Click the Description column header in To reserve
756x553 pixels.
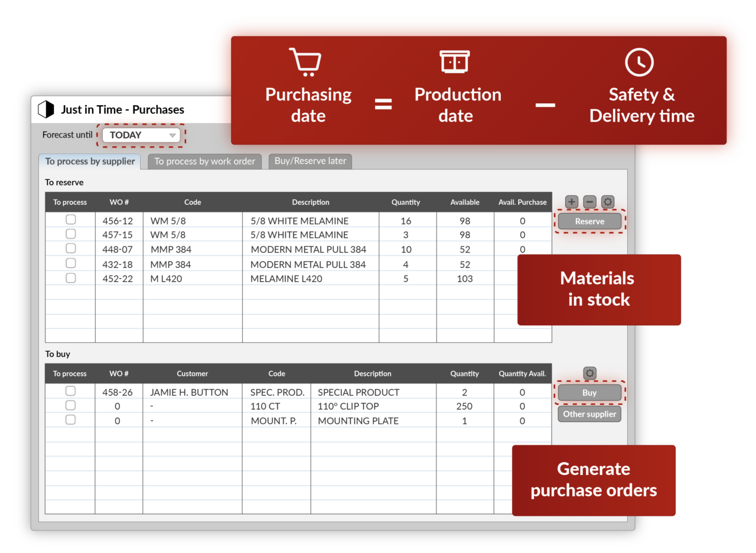coord(310,202)
